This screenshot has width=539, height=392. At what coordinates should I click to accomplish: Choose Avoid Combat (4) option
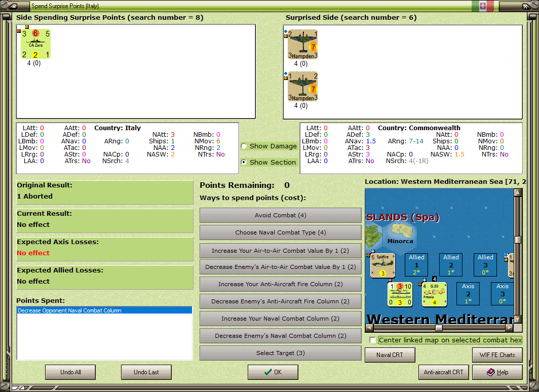tap(281, 215)
